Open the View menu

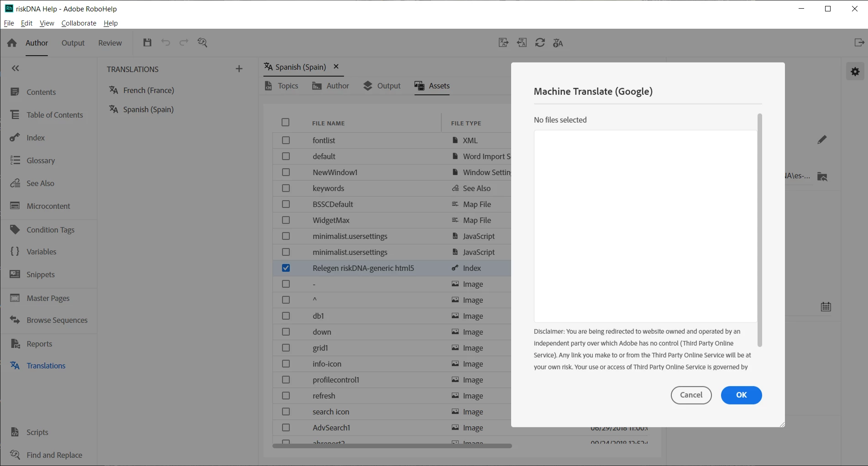click(47, 23)
